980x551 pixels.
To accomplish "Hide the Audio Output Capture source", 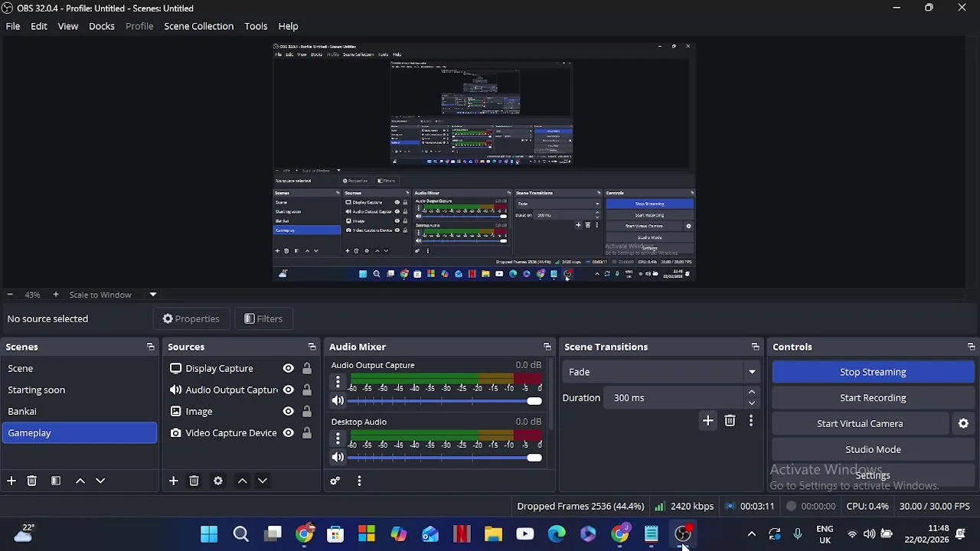I will (289, 390).
